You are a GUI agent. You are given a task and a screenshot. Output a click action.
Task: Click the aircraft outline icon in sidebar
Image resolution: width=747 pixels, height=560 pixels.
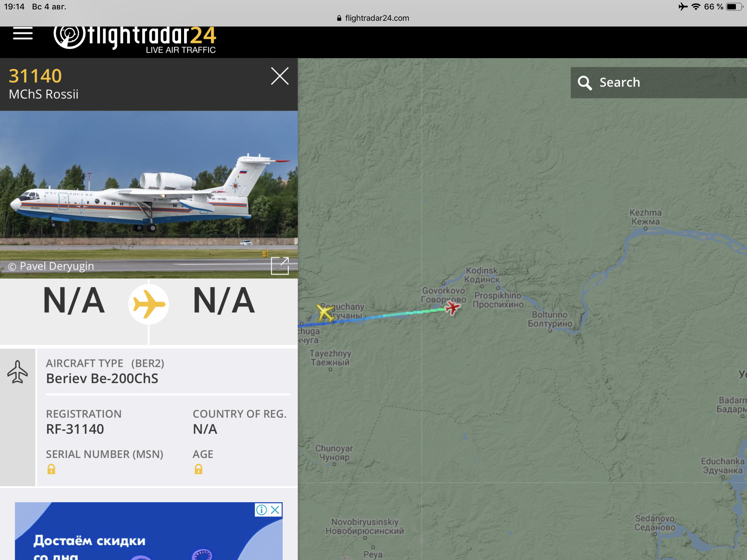click(x=17, y=372)
